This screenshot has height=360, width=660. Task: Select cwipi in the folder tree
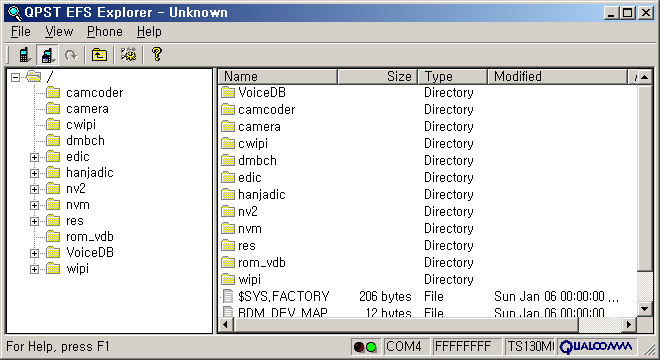click(81, 125)
